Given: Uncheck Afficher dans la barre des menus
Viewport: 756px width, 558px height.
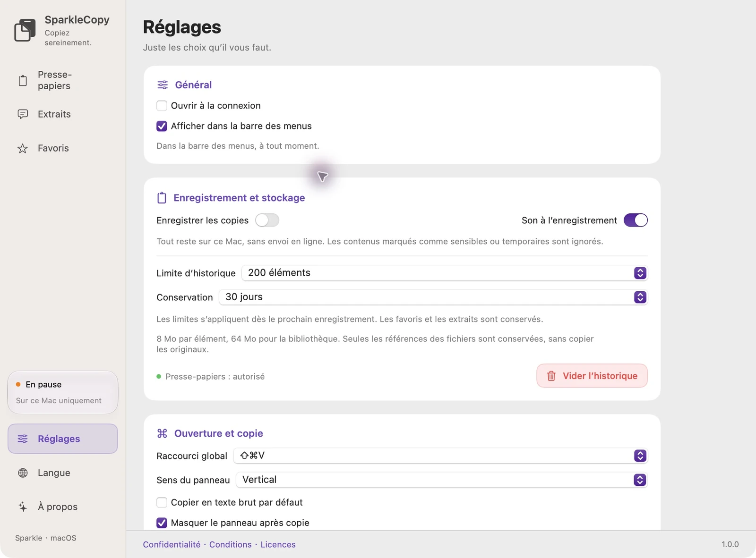Looking at the screenshot, I should [x=162, y=126].
